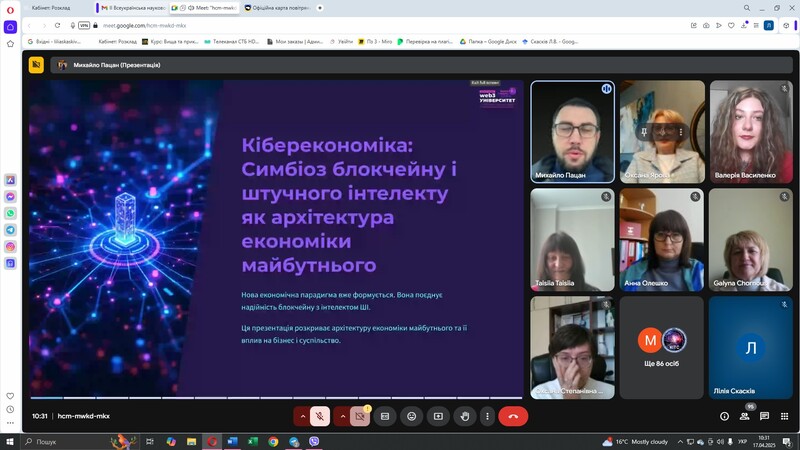Switch to Офіційна карта повітряних tab
Screen dimensions: 800x450
[x=278, y=8]
